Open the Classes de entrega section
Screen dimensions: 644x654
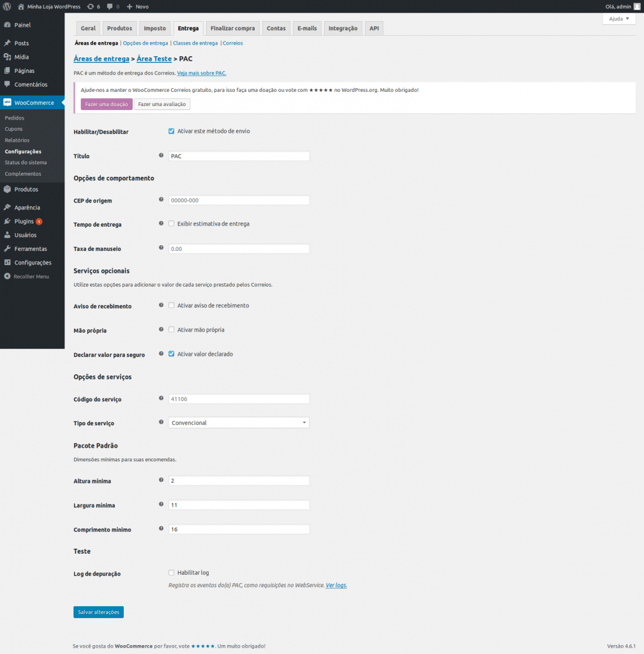(195, 43)
